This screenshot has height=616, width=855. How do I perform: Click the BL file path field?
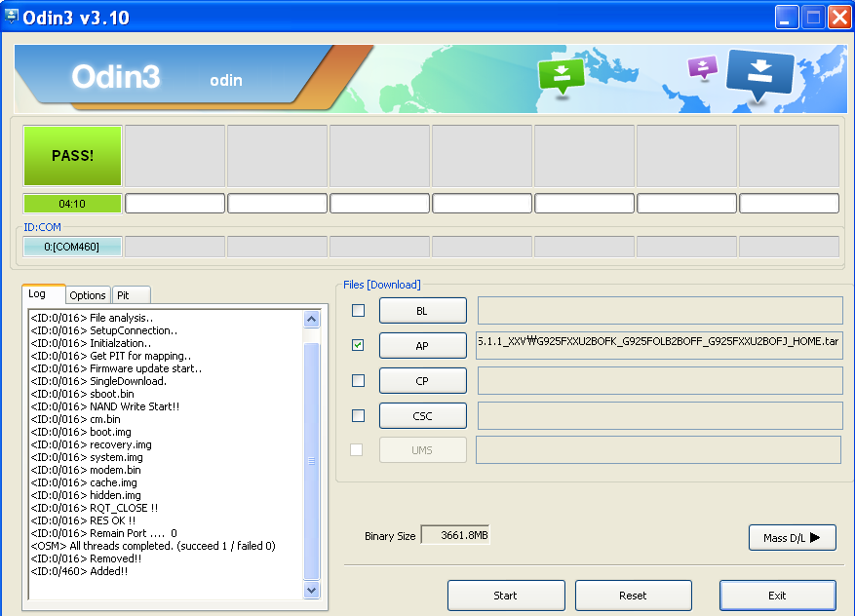click(x=660, y=310)
